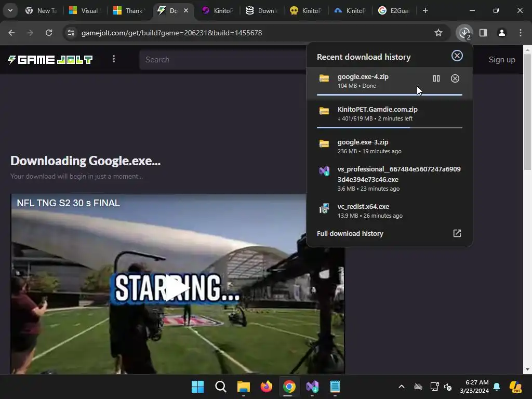Pause the google.exe-4.zip download

pyautogui.click(x=436, y=79)
